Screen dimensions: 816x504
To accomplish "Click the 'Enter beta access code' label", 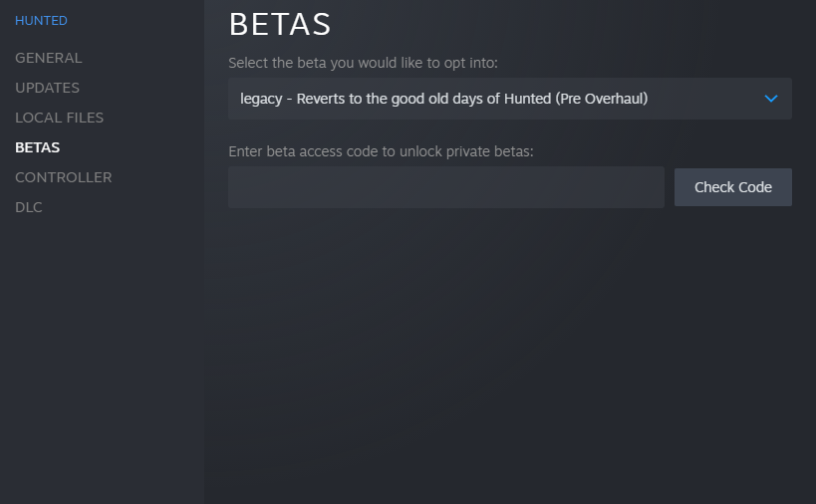I will pos(381,151).
